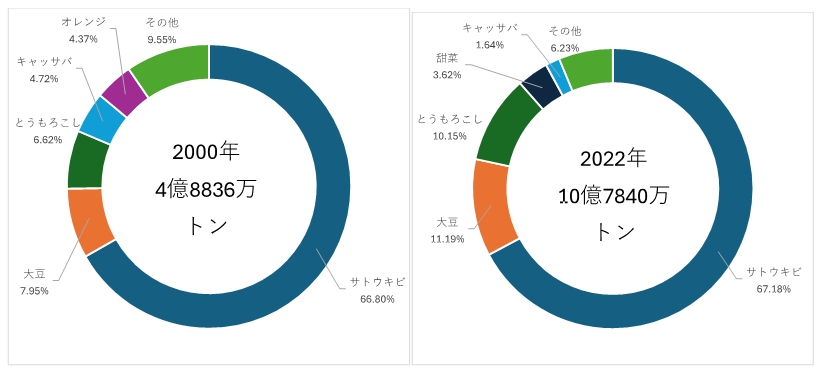This screenshot has height=372, width=821.
Task: Select the サトウキビ 67.18% data label
Action: point(774,280)
